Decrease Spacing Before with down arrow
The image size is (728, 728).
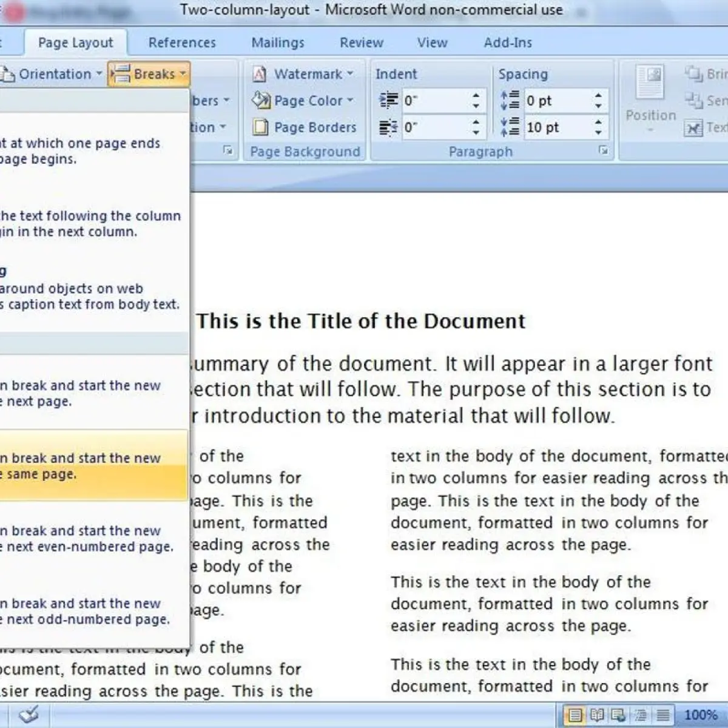(598, 106)
